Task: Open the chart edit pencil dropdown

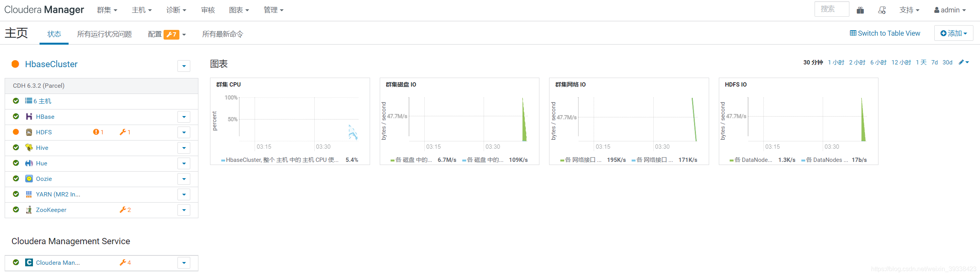Action: click(x=964, y=62)
